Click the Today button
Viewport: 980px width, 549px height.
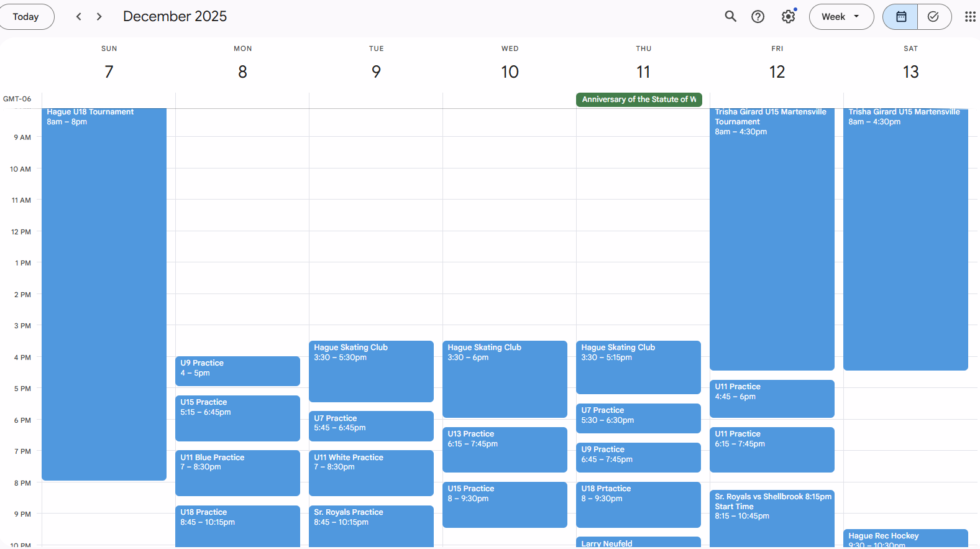click(x=25, y=17)
